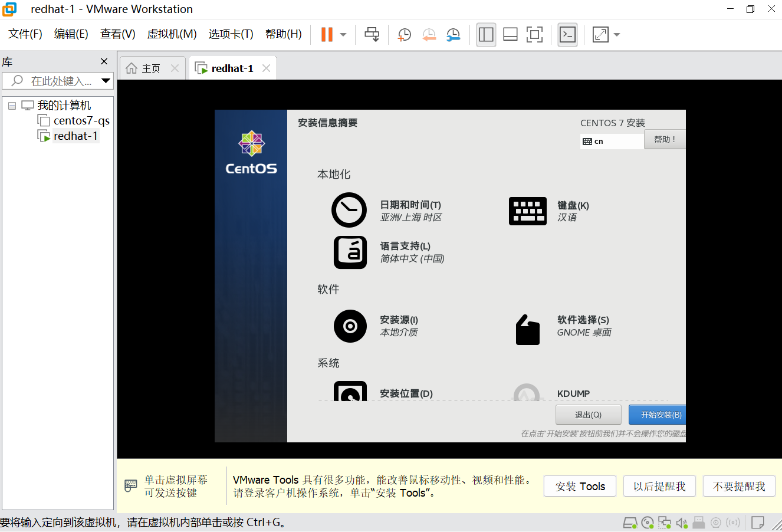
Task: Open the dropdown arrow beside pause button
Action: (x=343, y=35)
